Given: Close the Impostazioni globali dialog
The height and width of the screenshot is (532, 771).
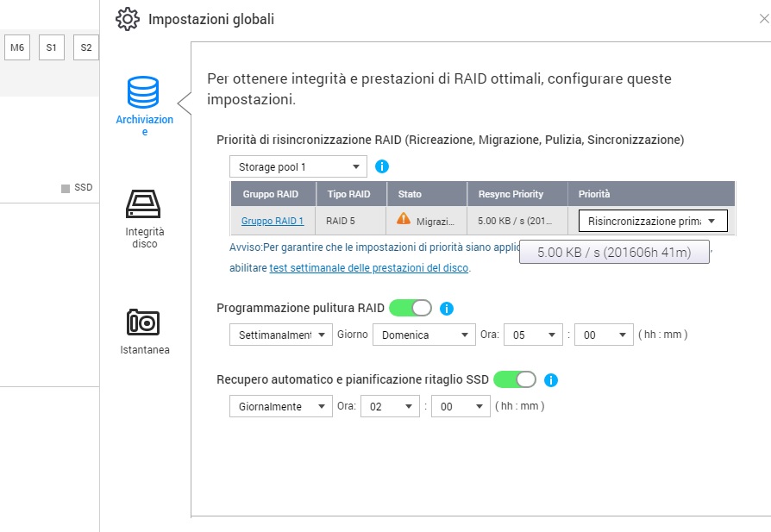Looking at the screenshot, I should (x=763, y=18).
